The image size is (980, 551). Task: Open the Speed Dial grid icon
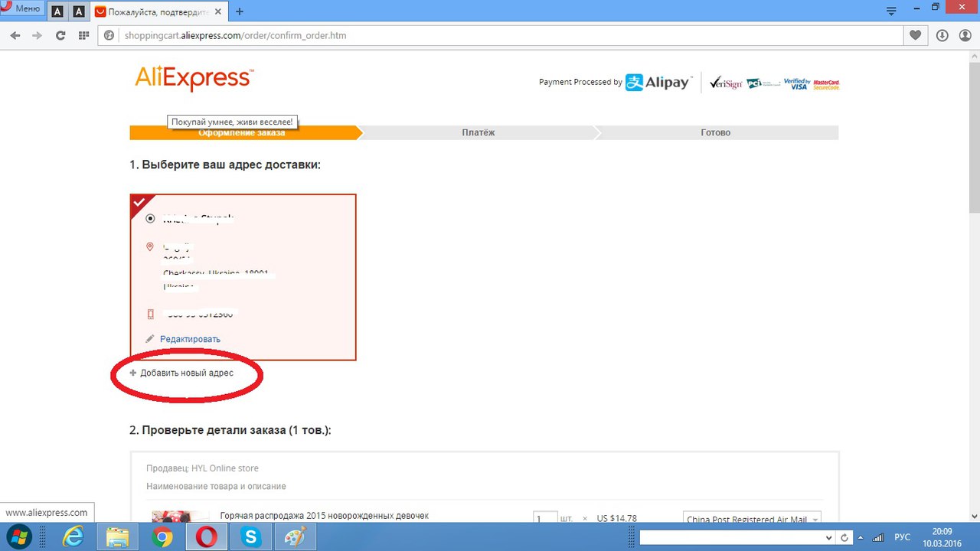[x=83, y=35]
